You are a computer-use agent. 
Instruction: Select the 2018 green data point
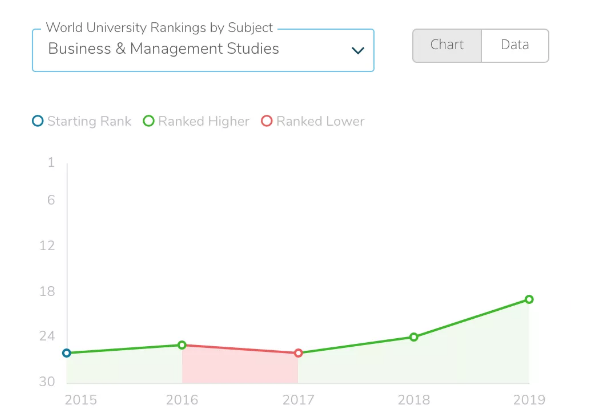[414, 337]
